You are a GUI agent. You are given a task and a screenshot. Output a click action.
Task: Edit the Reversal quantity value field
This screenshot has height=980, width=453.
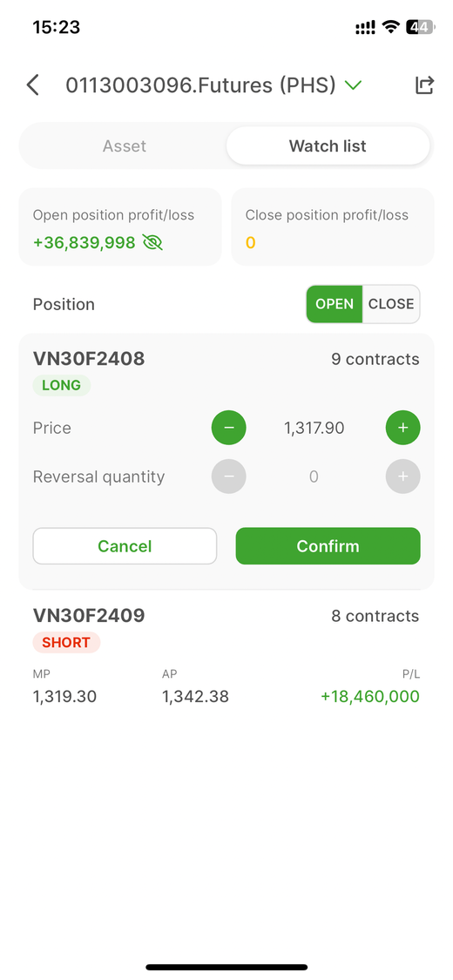point(314,476)
